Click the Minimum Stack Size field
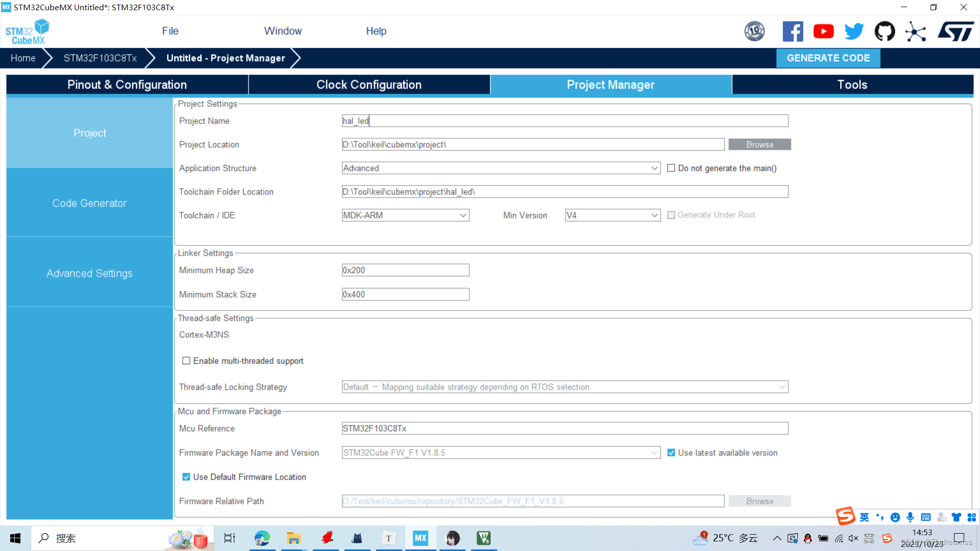The width and height of the screenshot is (980, 551). click(405, 294)
